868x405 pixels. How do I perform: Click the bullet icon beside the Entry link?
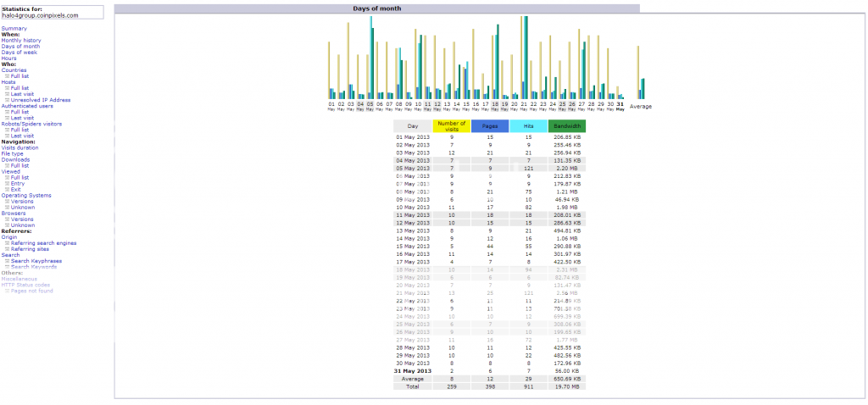[x=7, y=183]
